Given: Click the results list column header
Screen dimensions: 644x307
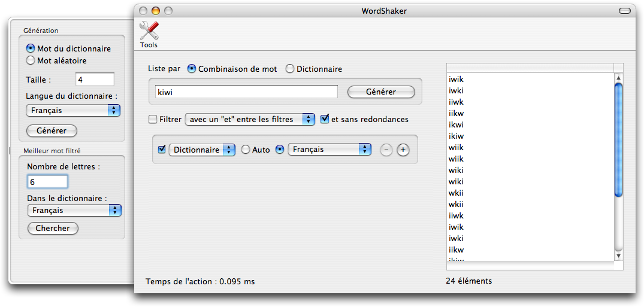Looking at the screenshot, I should (x=530, y=68).
